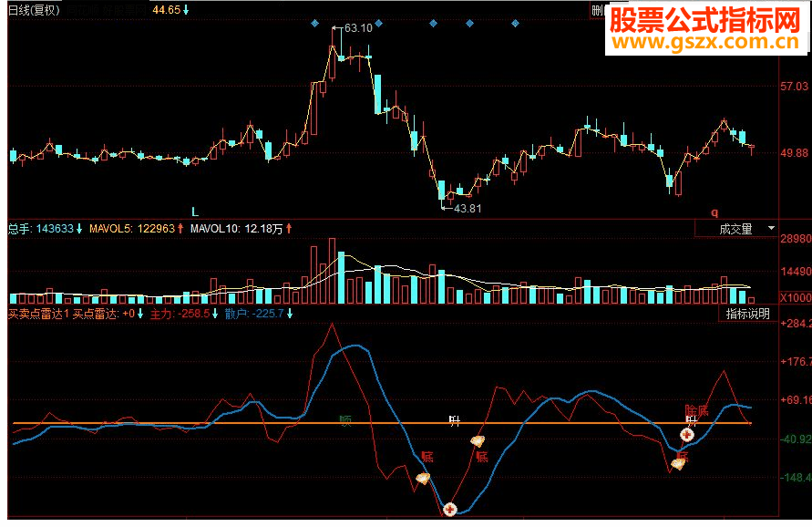The image size is (812, 527).
Task: Click the diamond buy signal above the middle 底 label
Action: (478, 441)
